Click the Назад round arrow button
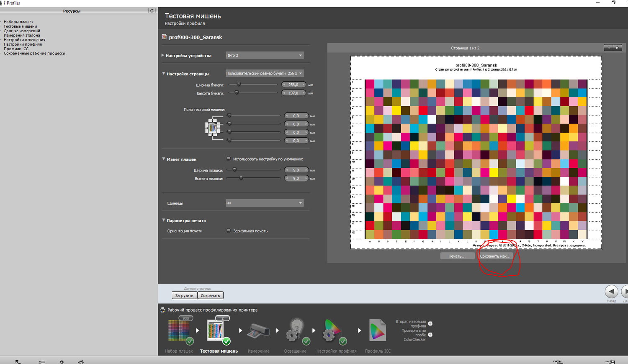 tap(611, 292)
